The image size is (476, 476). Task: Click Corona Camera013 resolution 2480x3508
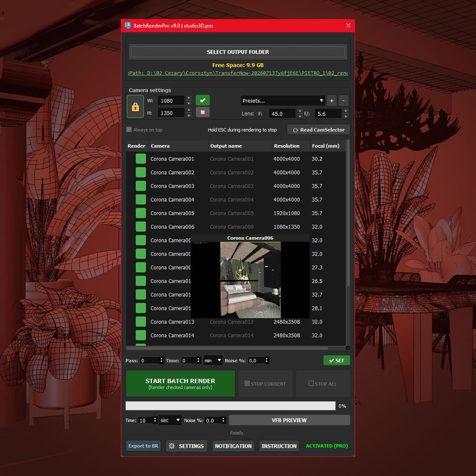point(287,322)
